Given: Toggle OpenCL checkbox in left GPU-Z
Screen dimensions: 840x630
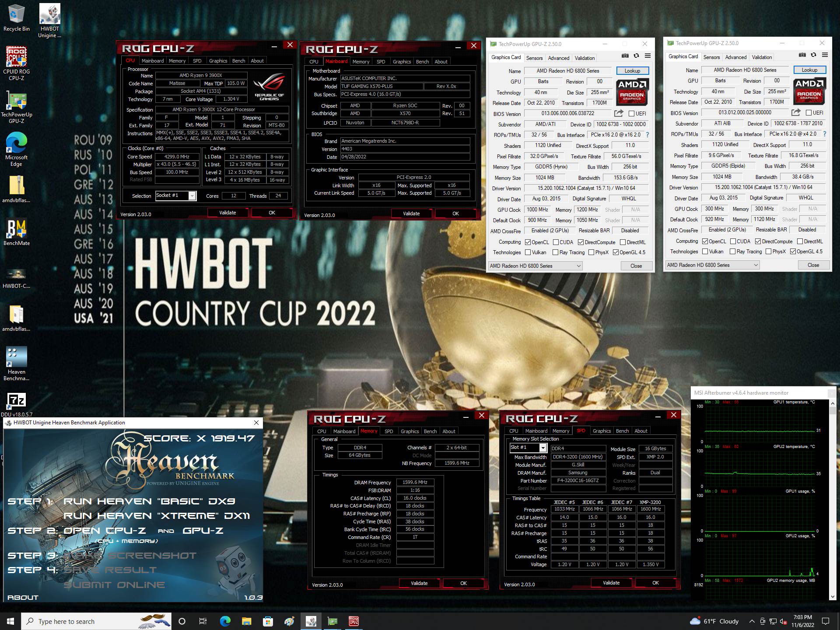Looking at the screenshot, I should (x=528, y=242).
